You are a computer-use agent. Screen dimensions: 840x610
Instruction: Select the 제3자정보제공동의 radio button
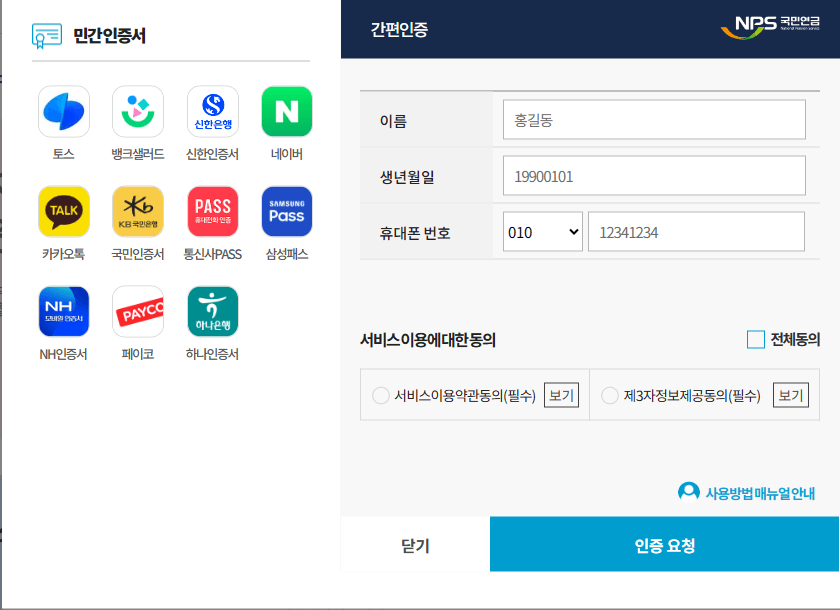pyautogui.click(x=610, y=394)
